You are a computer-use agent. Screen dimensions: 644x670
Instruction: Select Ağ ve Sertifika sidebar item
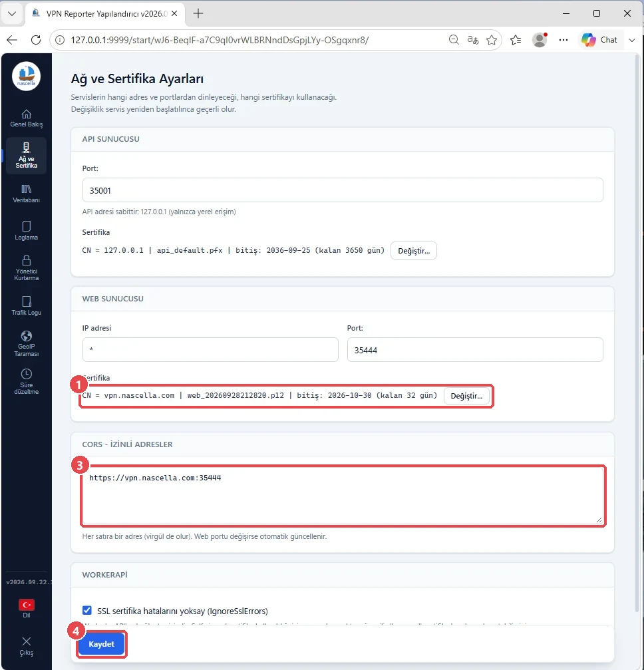pyautogui.click(x=26, y=156)
